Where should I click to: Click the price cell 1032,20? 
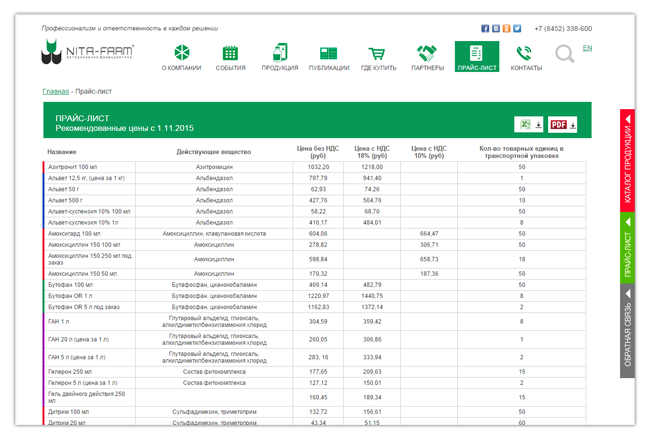[318, 167]
